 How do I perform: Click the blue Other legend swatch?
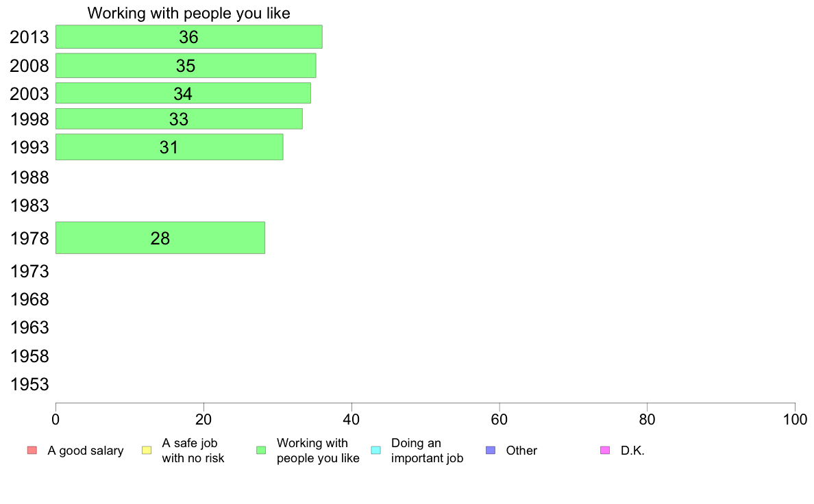point(491,450)
